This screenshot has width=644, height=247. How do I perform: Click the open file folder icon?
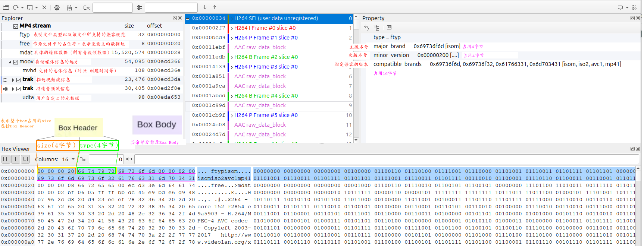(x=6, y=7)
